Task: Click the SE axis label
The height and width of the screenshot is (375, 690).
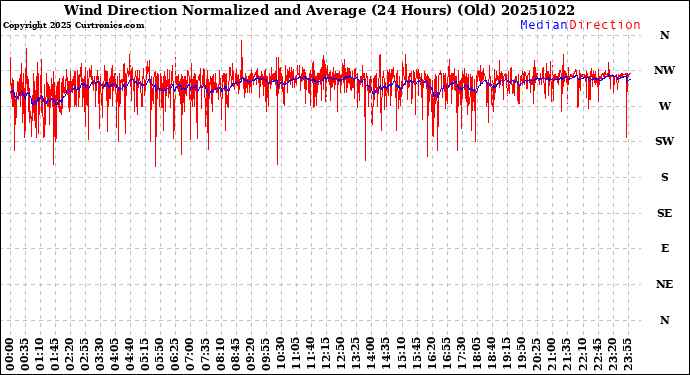Action: (x=664, y=213)
